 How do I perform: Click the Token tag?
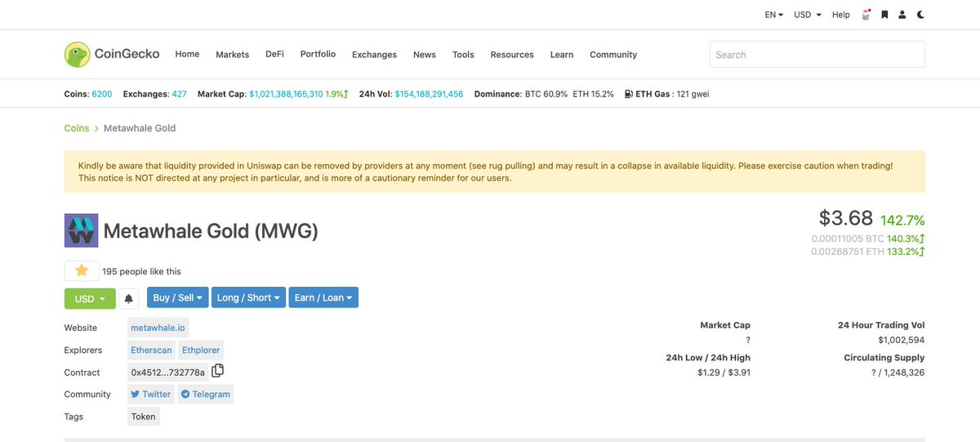[x=144, y=416]
